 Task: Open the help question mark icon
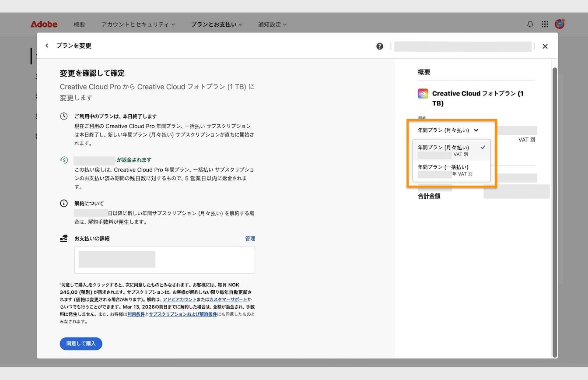pyautogui.click(x=379, y=46)
